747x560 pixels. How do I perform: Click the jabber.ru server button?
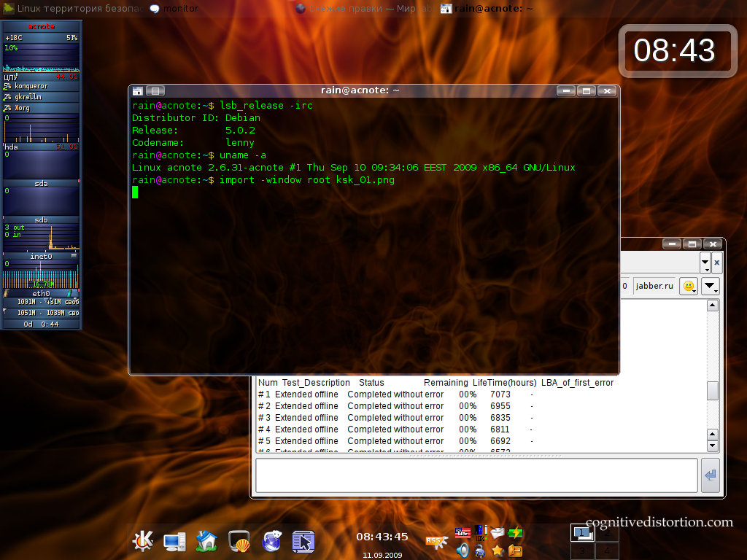tap(654, 286)
